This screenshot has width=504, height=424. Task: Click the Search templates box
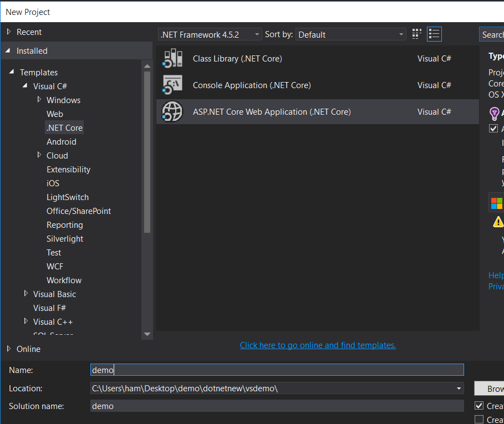tap(492, 34)
